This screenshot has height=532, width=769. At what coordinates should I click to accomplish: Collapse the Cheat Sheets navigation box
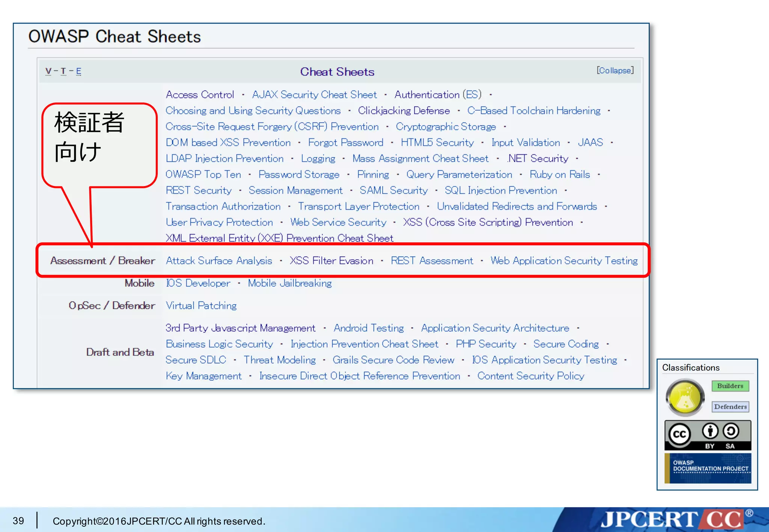615,71
